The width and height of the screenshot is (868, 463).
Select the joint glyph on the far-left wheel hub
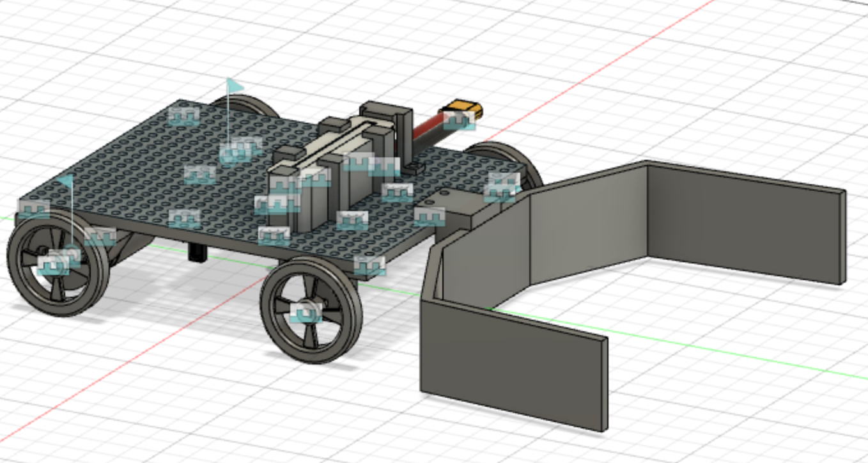(53, 265)
